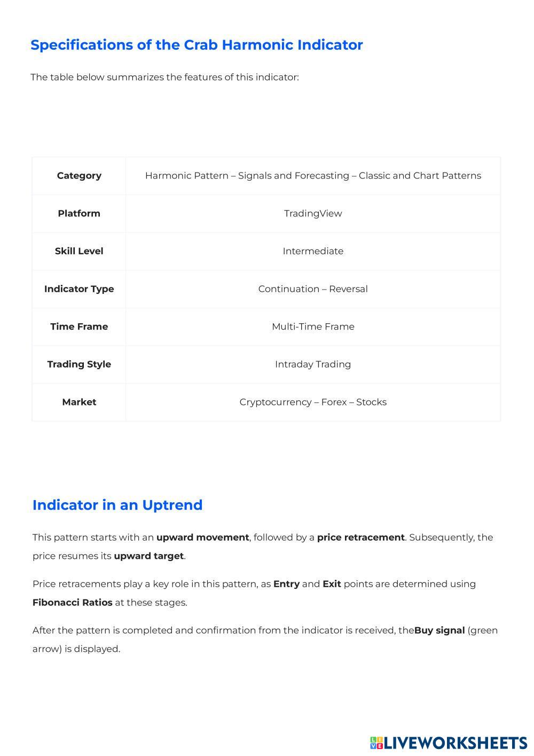Select the Platform row label
This screenshot has height=756, width=534.
(79, 214)
